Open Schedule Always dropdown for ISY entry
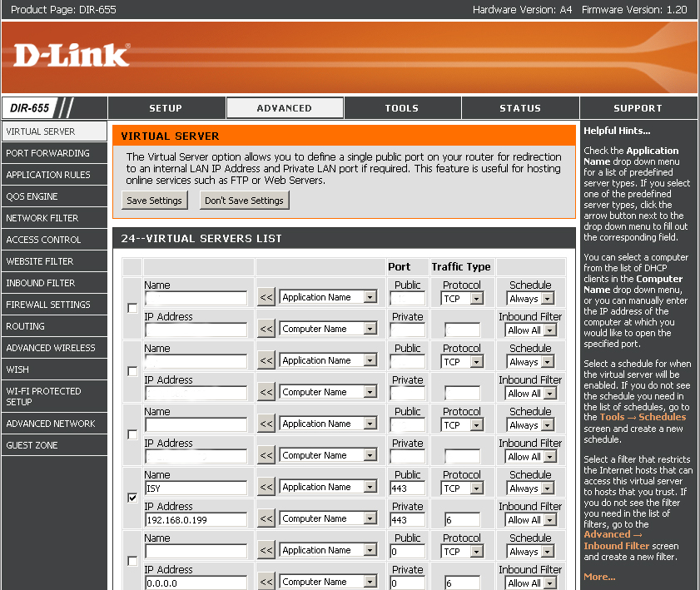Viewport: 700px width, 590px height. [x=530, y=488]
